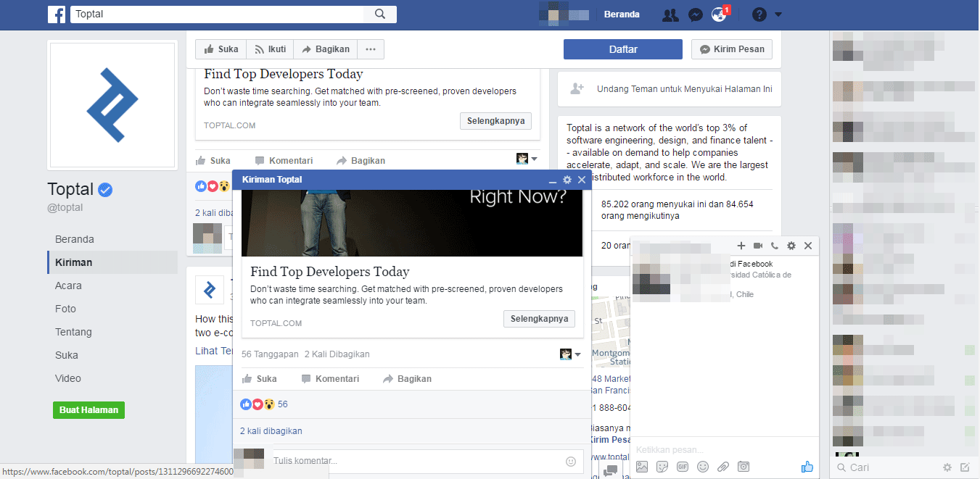
Task: Expand the account dropdown arrow in the top bar
Action: (x=778, y=14)
